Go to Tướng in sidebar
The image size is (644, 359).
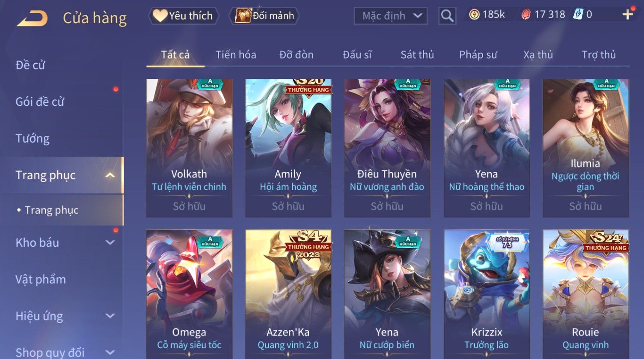tap(33, 139)
